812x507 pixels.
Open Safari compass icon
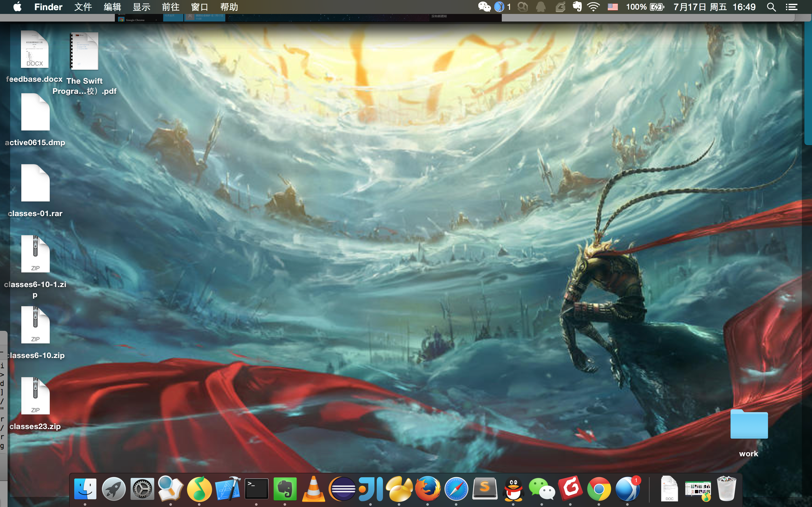456,490
